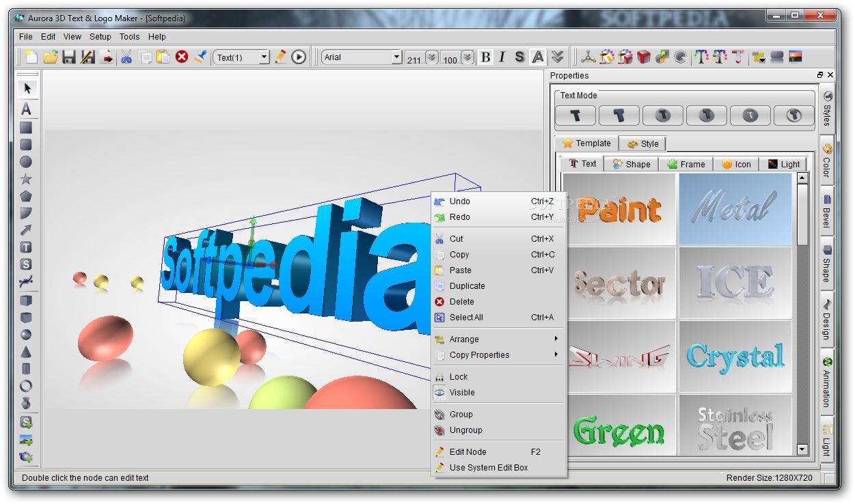Switch to the Shape template tab
855x504 pixels.
(632, 164)
